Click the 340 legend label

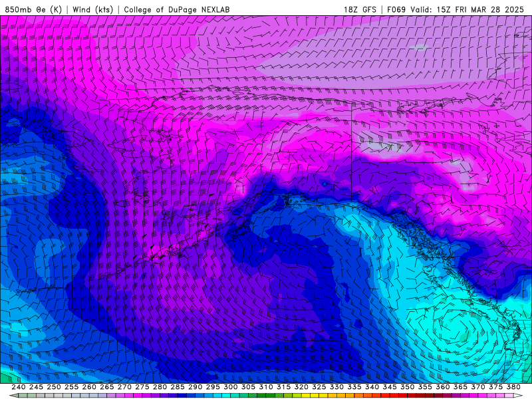click(372, 387)
